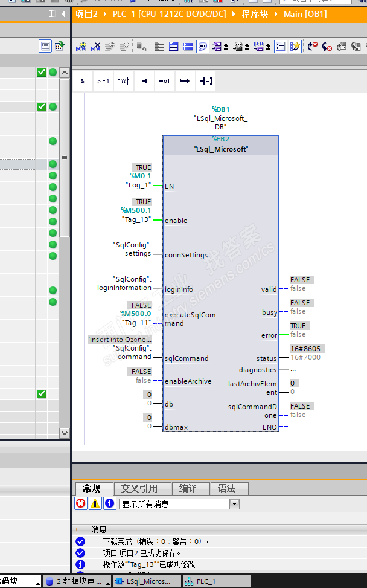The image size is (367, 588).
Task: Collapse the project tree with left arrow
Action: (63, 14)
